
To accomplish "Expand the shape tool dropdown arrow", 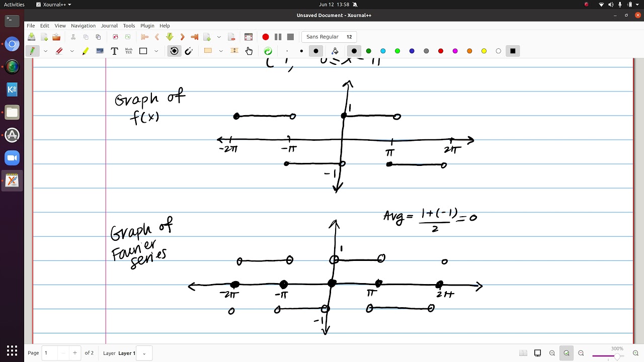I will (156, 51).
